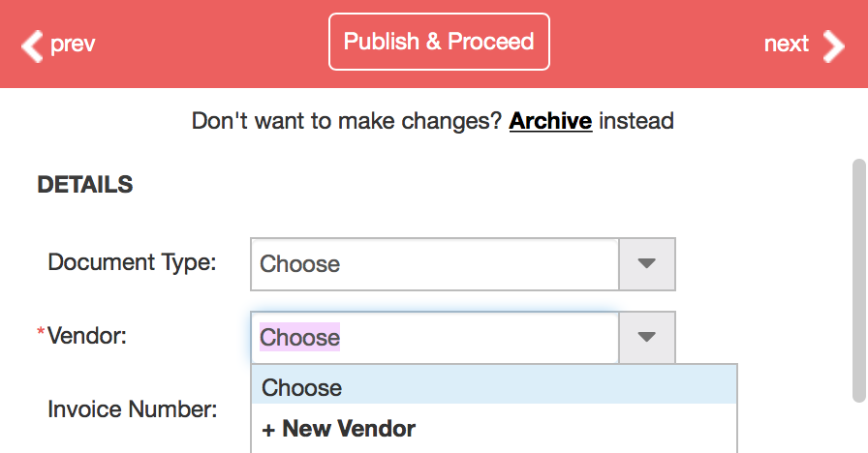Focus the Document Type Choose field
Viewport: 868px width, 453px height.
[435, 264]
